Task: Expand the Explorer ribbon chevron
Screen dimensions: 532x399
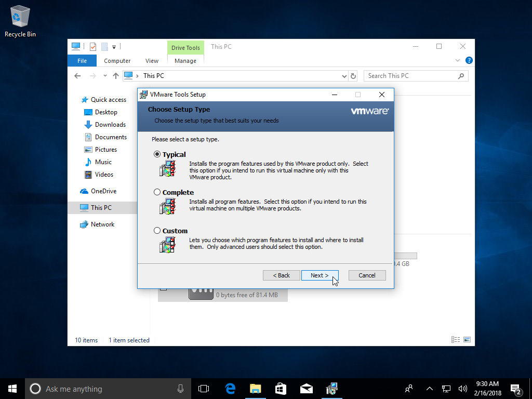Action: [x=458, y=61]
